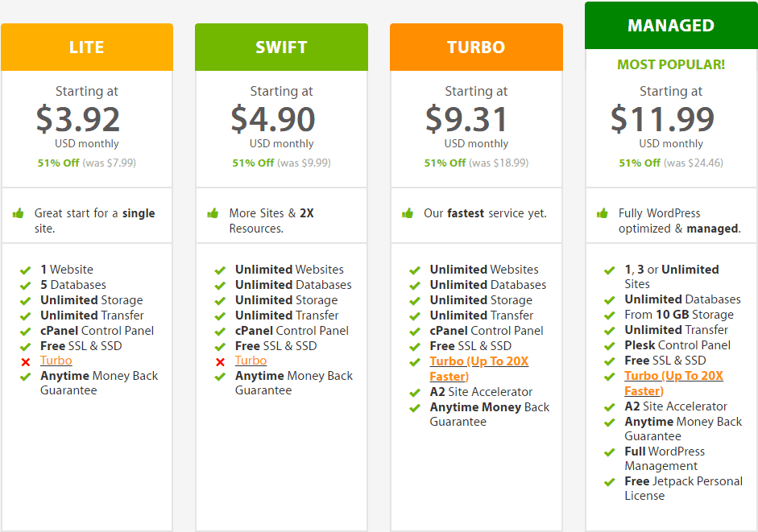Click checkmark beside A2 Site Accelerator in MANAGED
The width and height of the screenshot is (758, 532).
click(610, 407)
